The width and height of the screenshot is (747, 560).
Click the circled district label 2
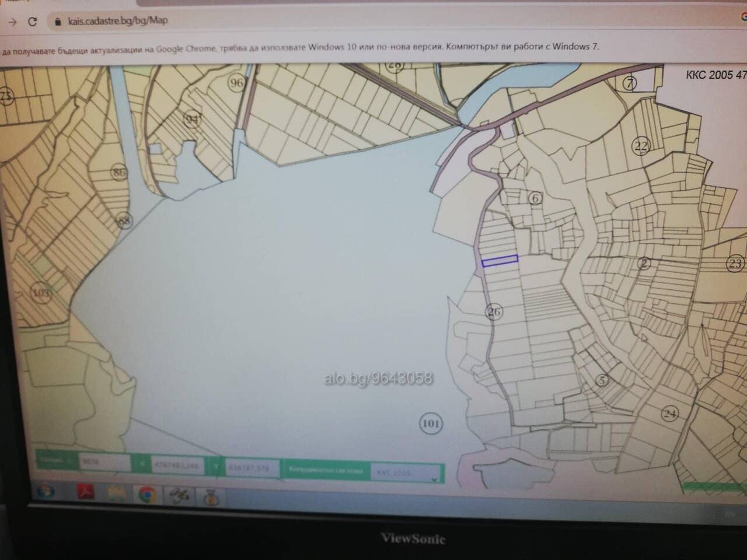[644, 263]
